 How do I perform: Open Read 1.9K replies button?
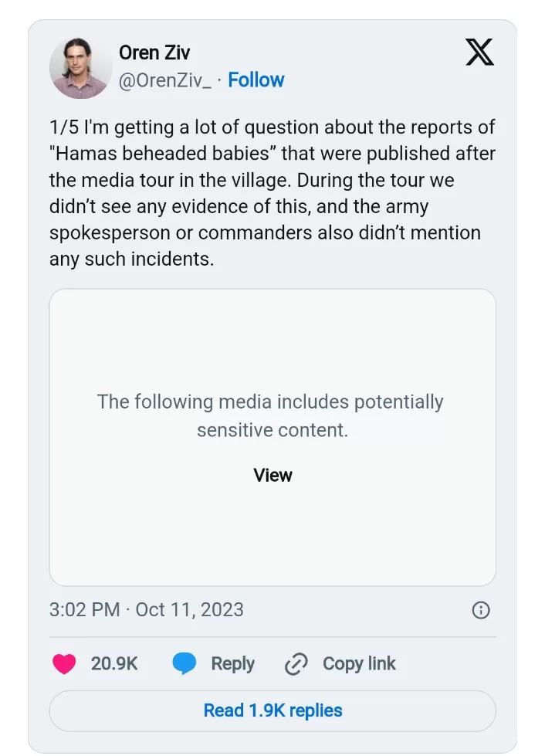(272, 710)
